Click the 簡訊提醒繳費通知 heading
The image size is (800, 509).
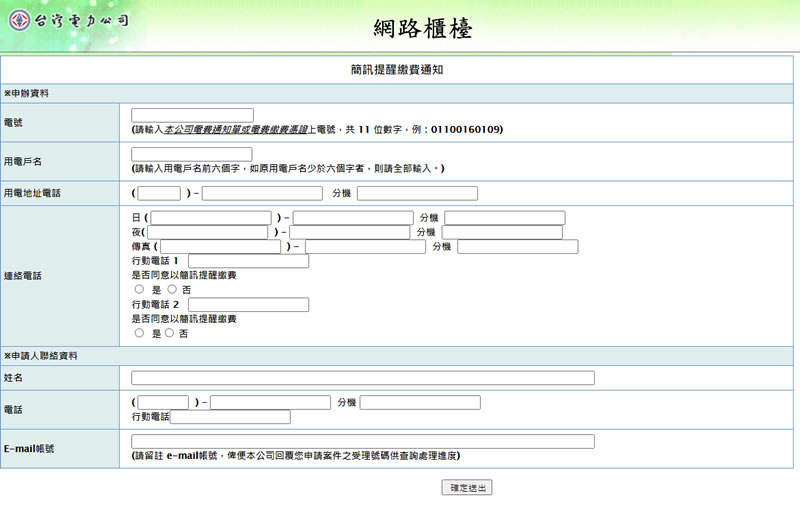tap(397, 70)
